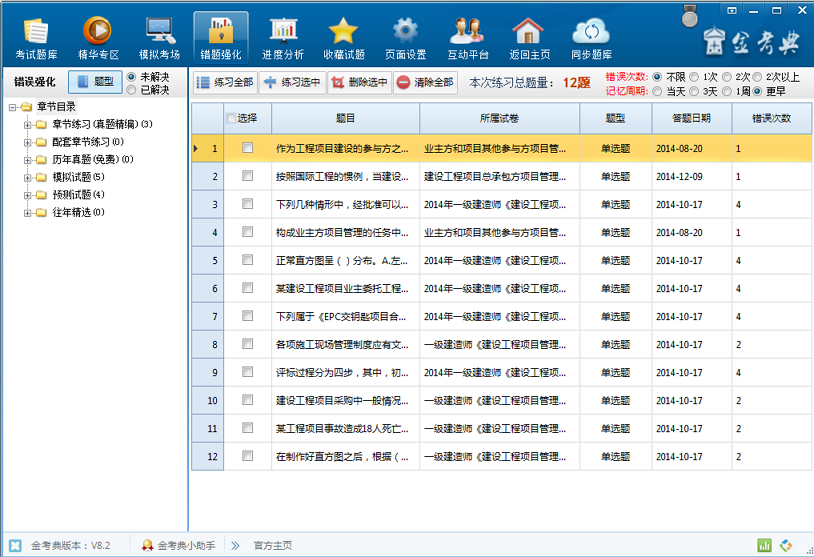Click 同步题库 cloud sync icon
Viewport: 814px width, 557px height.
tap(591, 38)
